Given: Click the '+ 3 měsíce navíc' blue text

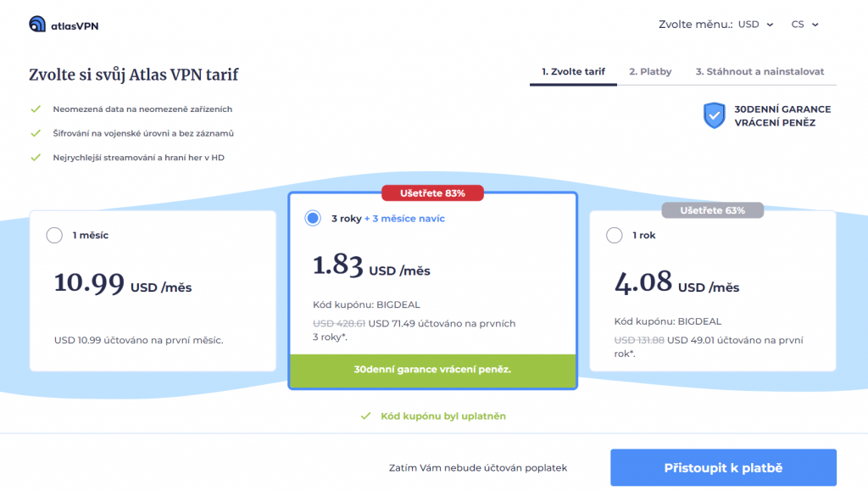Looking at the screenshot, I should 404,219.
